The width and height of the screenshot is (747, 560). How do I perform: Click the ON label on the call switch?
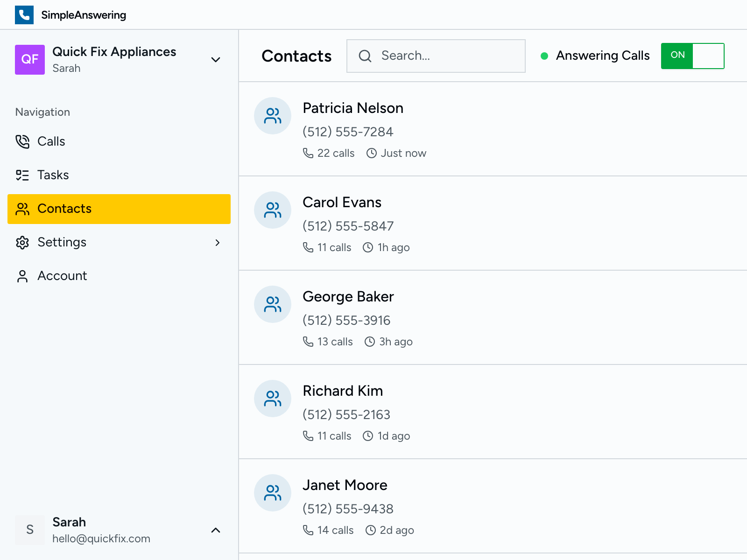(677, 56)
